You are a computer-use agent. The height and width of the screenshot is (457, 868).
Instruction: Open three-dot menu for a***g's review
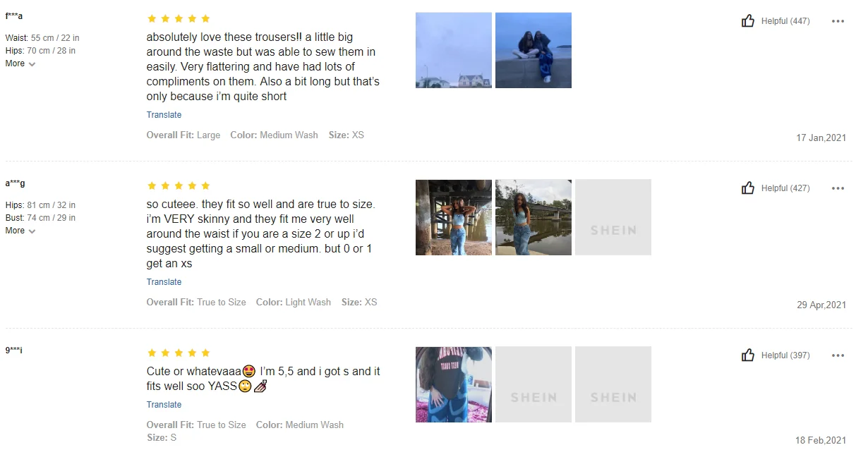click(838, 188)
